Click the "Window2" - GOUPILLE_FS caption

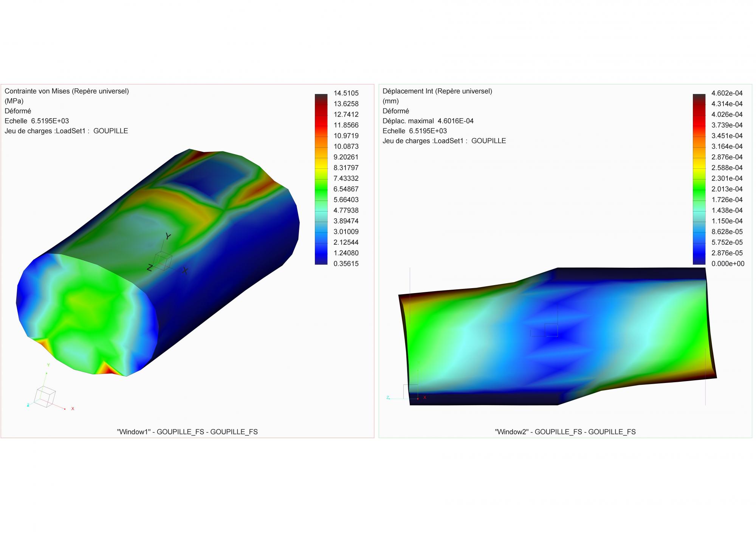pos(565,432)
